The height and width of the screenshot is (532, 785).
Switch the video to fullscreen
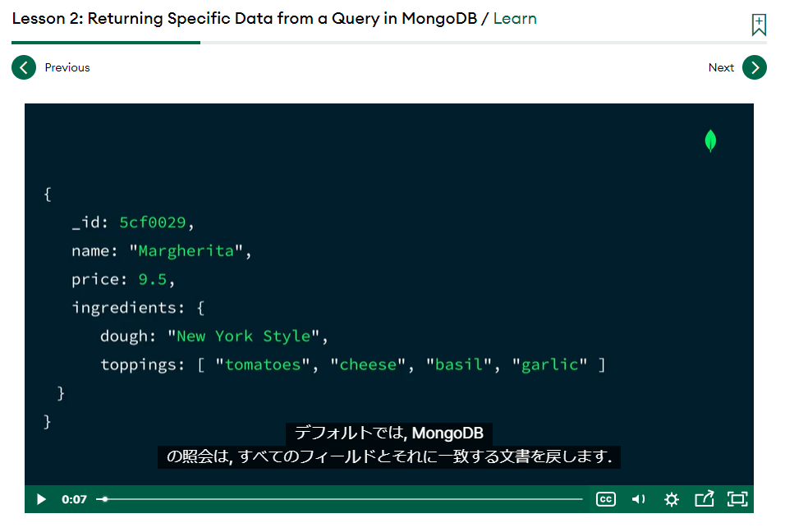(737, 499)
